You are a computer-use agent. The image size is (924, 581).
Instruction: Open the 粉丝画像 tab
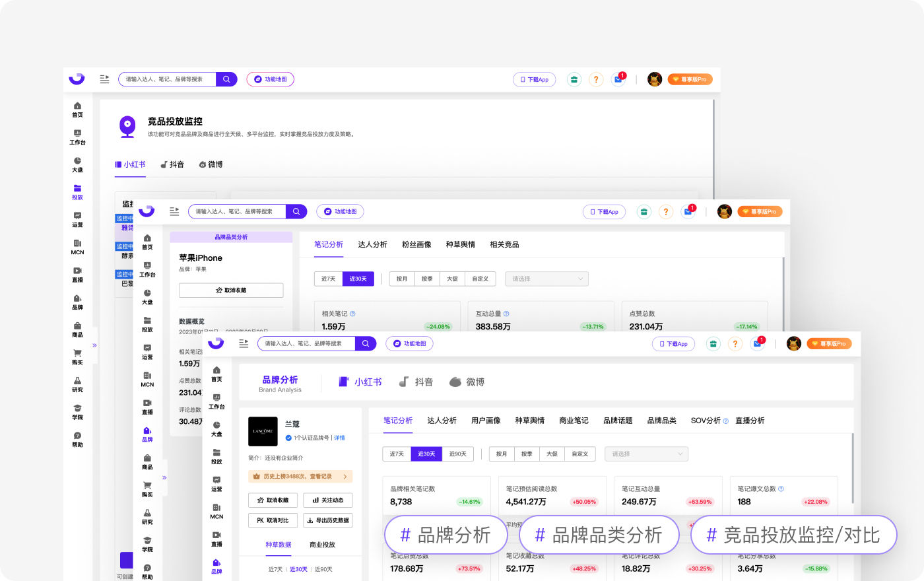tap(416, 245)
